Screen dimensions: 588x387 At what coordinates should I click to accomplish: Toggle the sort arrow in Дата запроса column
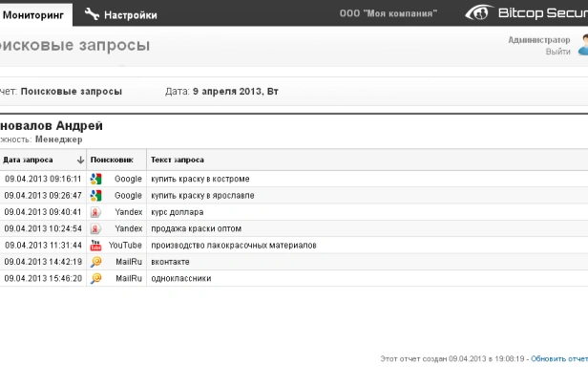[x=80, y=160]
